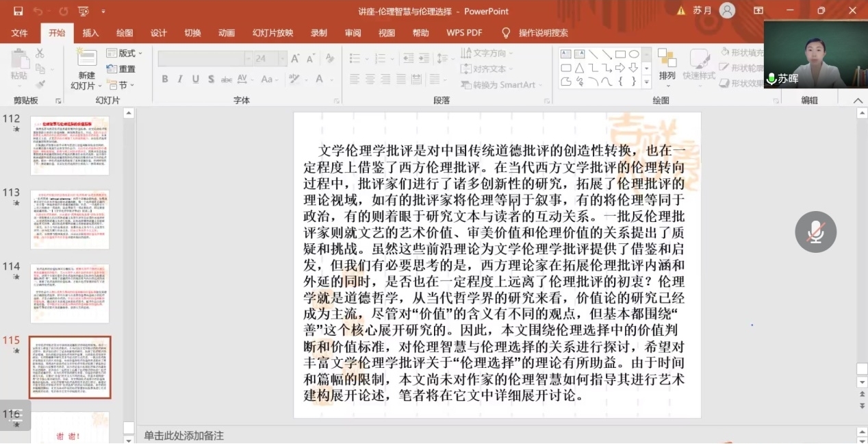Click the Arrange (排列) icon
Screen dimensions: 868x444
click(x=667, y=66)
